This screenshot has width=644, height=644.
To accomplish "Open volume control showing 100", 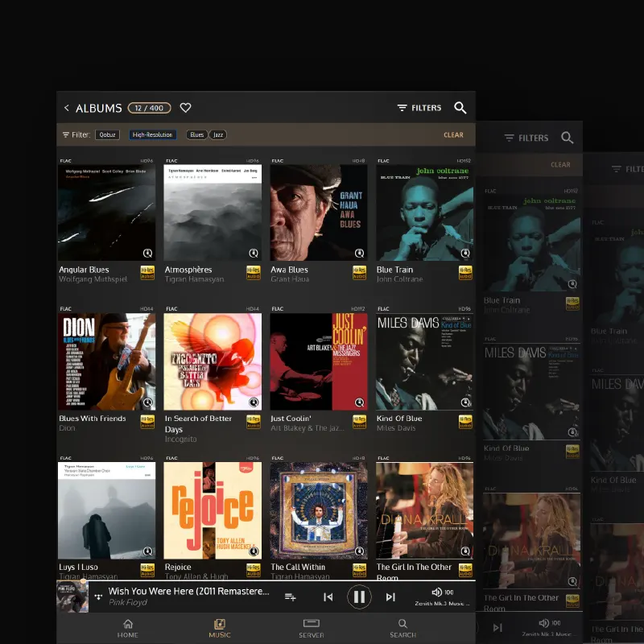I will 442,592.
